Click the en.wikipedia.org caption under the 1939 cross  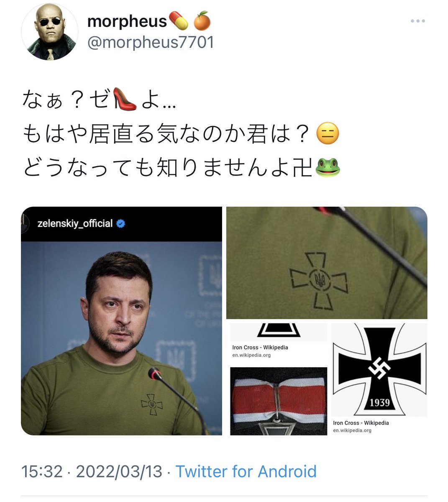[352, 430]
